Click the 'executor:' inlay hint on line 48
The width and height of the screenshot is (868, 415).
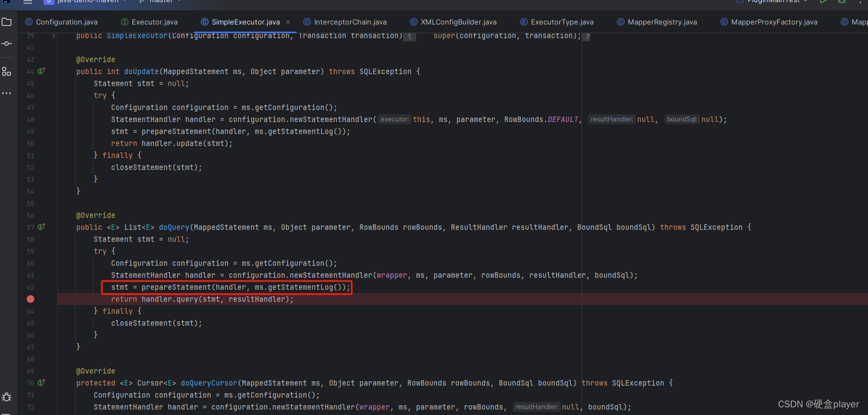coord(394,119)
